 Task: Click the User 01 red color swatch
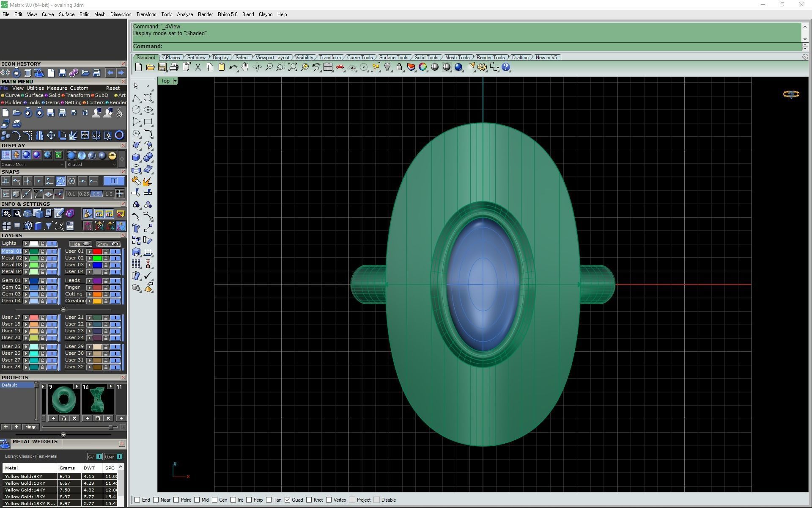tap(97, 251)
